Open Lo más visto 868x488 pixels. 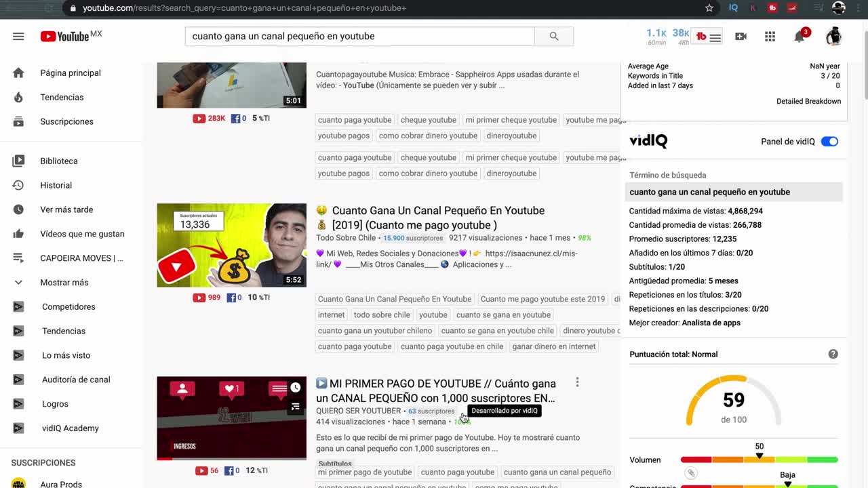[66, 355]
